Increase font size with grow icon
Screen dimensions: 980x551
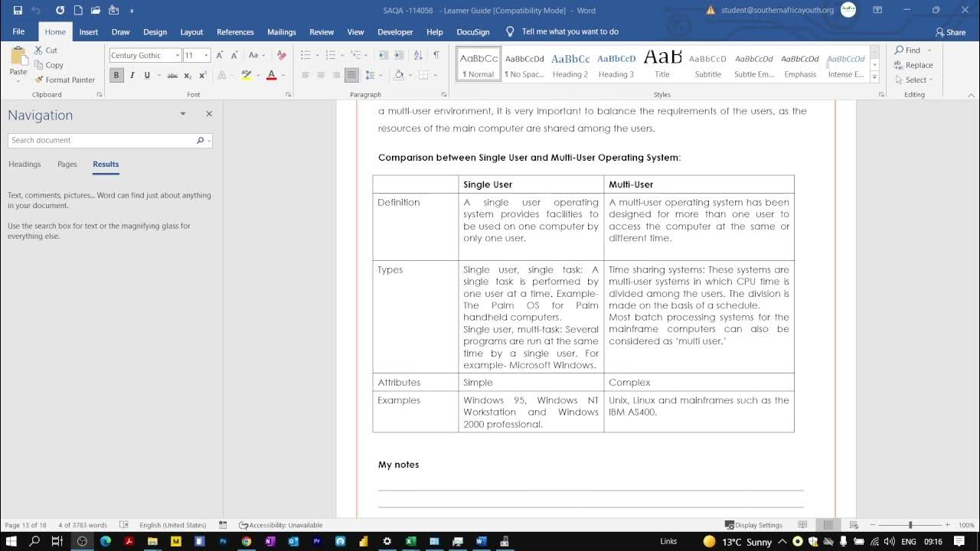tap(220, 55)
